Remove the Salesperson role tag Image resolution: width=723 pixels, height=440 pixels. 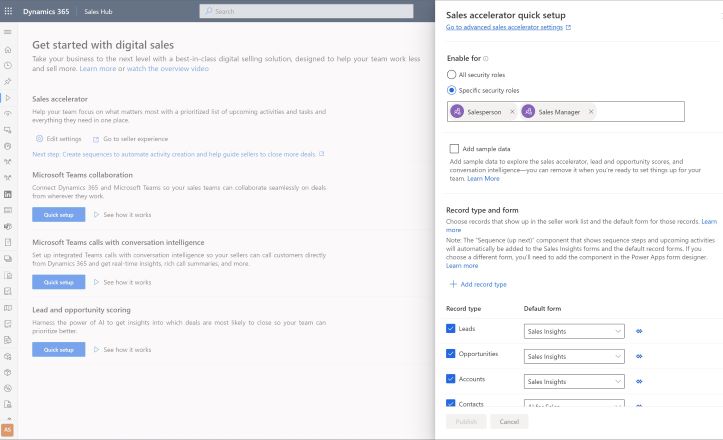coord(512,112)
